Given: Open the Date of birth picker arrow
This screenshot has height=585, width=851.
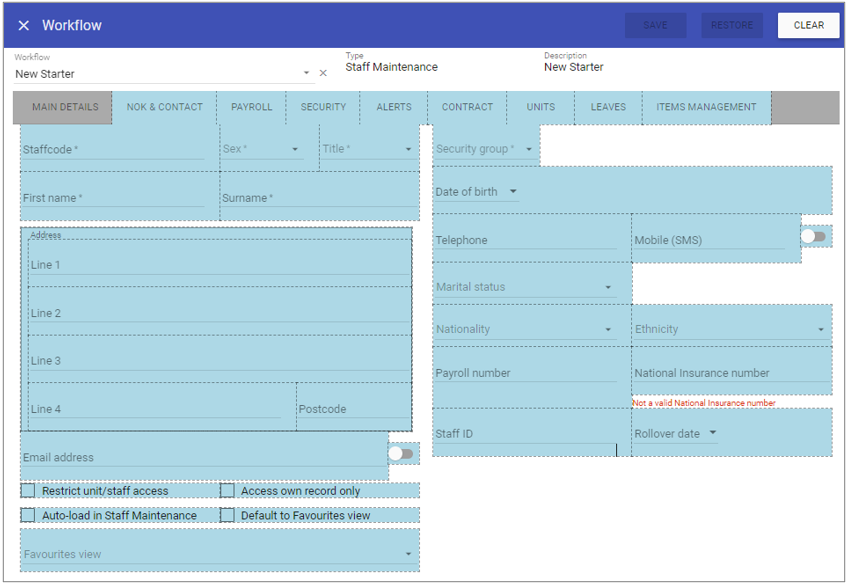Looking at the screenshot, I should pos(513,192).
